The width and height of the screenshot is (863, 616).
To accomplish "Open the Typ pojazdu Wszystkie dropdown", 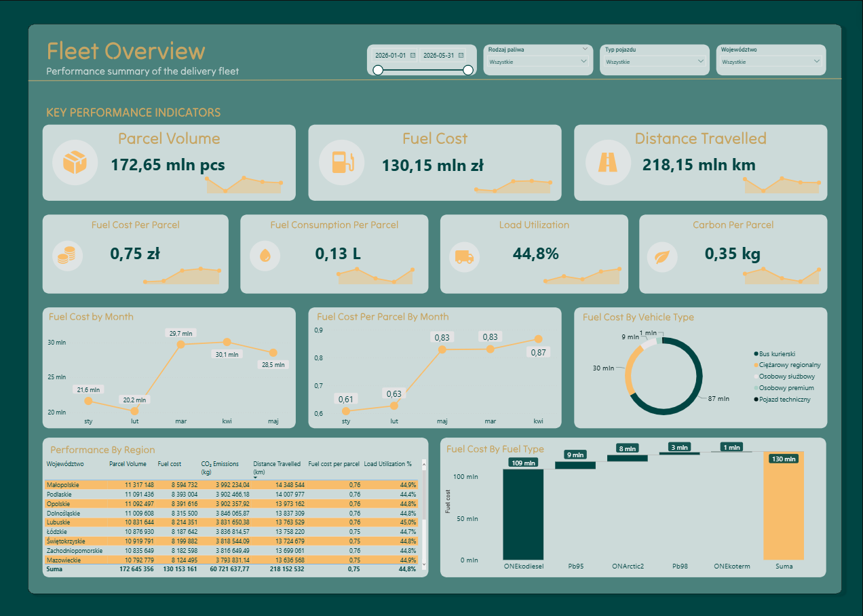I will [655, 62].
